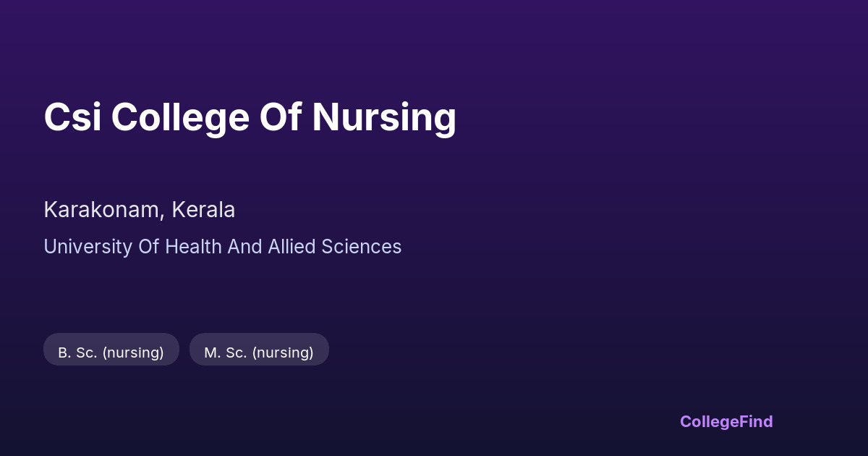Click the word "And" in the affiliation line
The width and height of the screenshot is (868, 456).
coord(245,247)
